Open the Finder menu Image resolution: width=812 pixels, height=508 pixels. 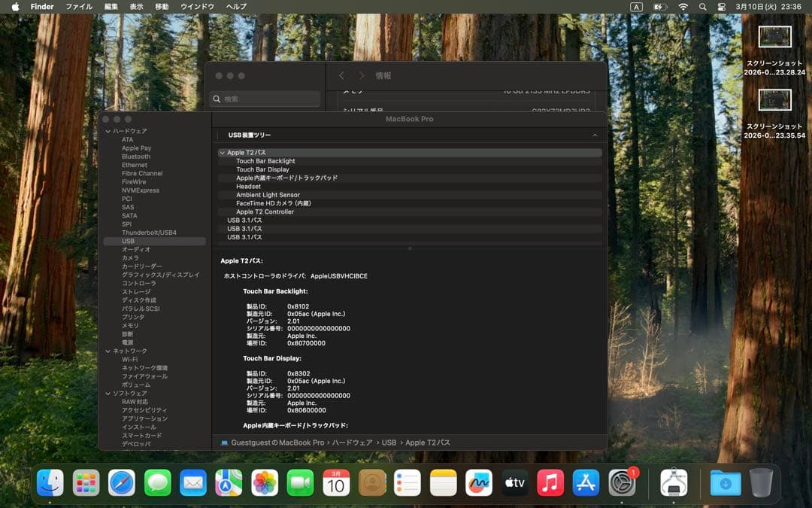click(x=42, y=7)
